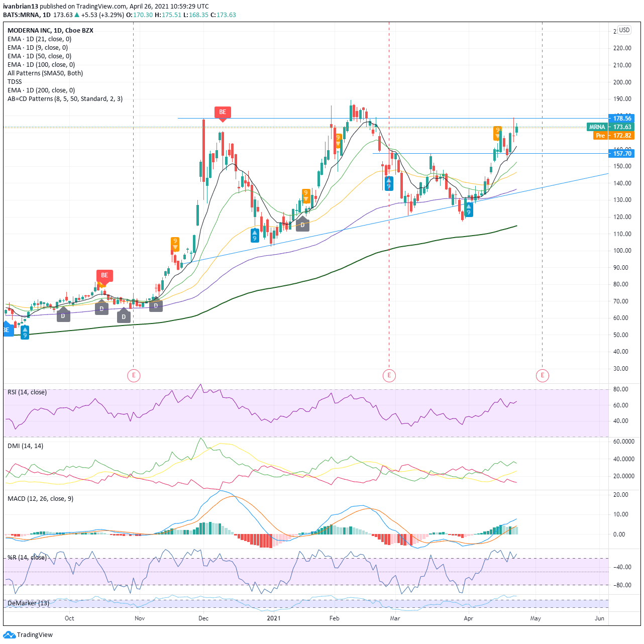Viewport: 644px width, 644px height.
Task: Click the 60.0000 DMI axis value
Action: 624,442
